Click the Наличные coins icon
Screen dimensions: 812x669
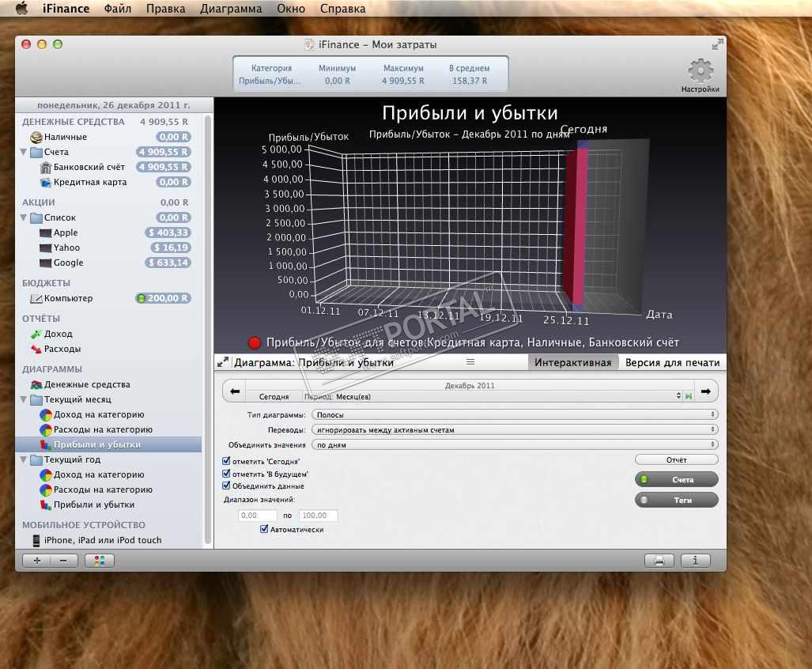[36, 138]
